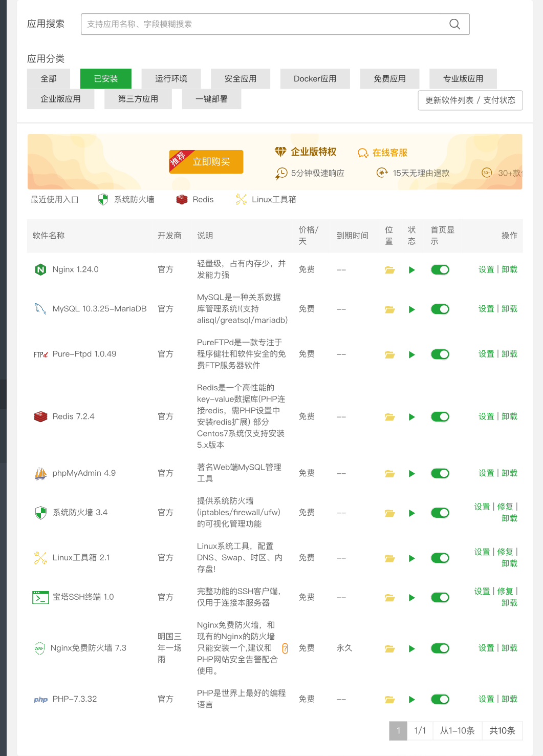The height and width of the screenshot is (756, 543).
Task: Select the 运行环境 category tab
Action: [171, 78]
